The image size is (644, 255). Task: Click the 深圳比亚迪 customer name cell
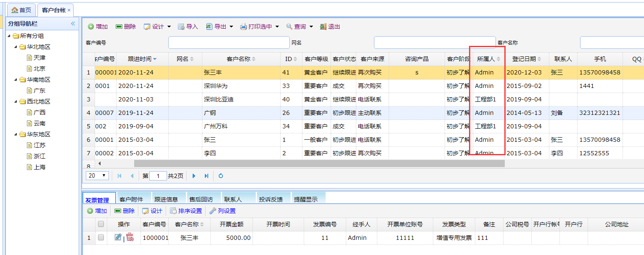click(241, 99)
